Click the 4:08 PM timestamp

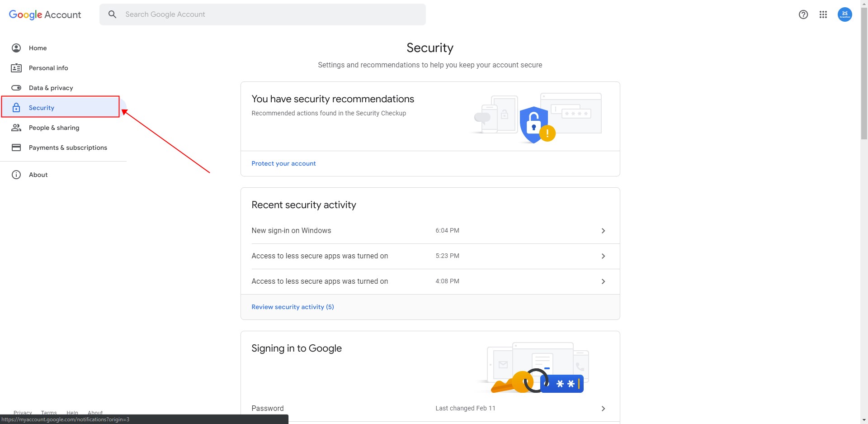pyautogui.click(x=447, y=281)
